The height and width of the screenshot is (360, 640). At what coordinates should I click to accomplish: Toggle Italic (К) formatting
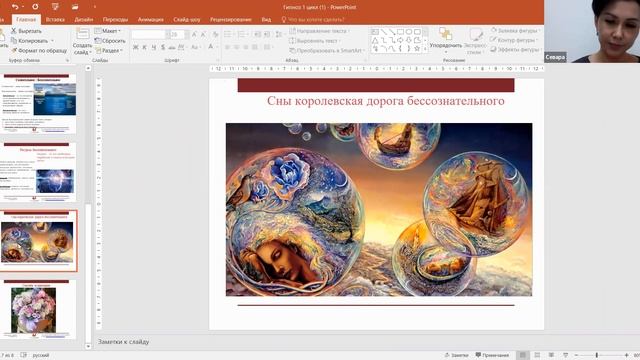coord(144,47)
